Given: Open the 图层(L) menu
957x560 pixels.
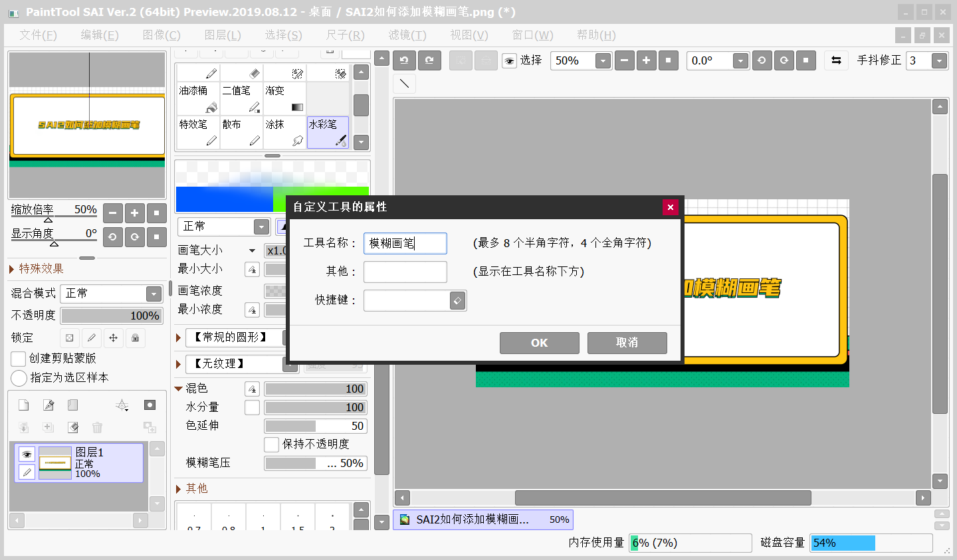Looking at the screenshot, I should [223, 35].
